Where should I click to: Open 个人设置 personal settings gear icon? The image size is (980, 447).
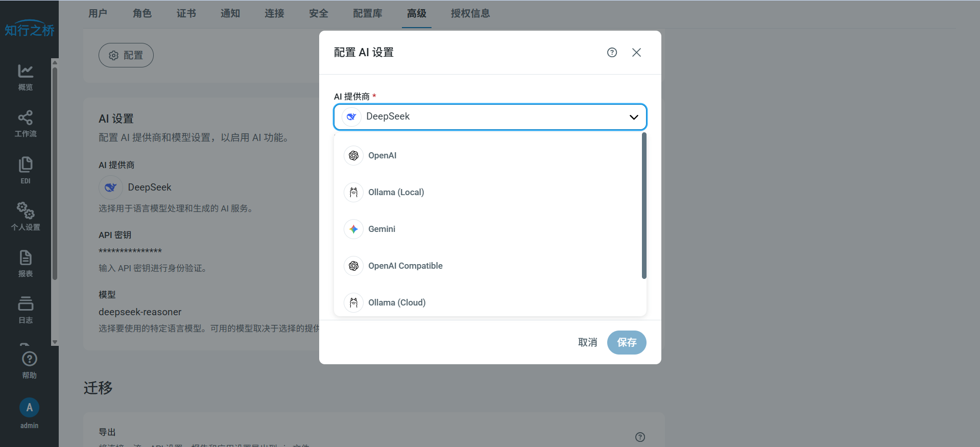tap(26, 216)
